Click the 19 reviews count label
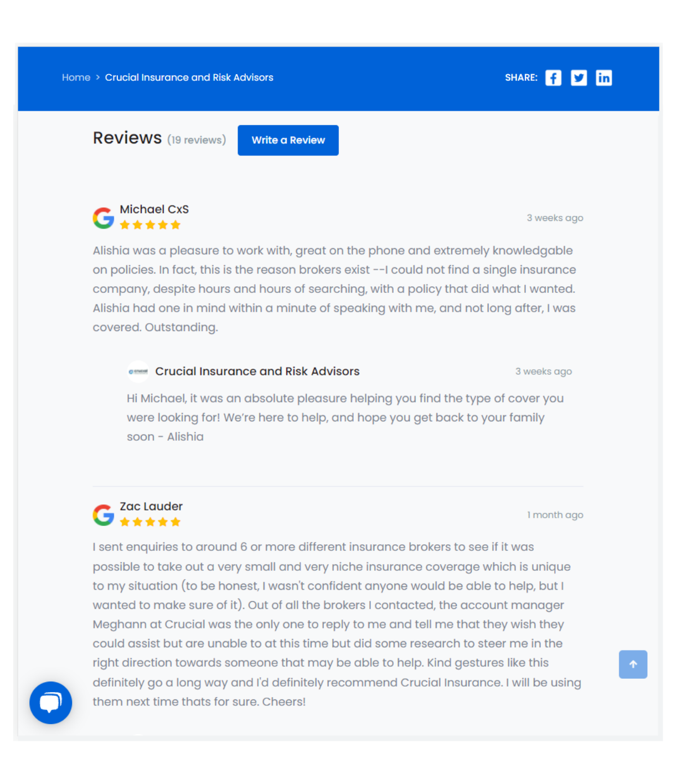Image resolution: width=676 pixels, height=784 pixels. click(x=197, y=140)
